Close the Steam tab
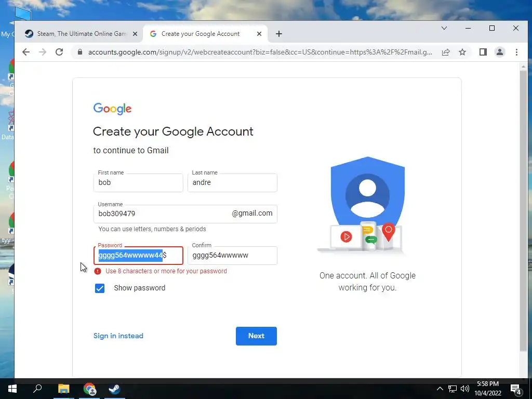The width and height of the screenshot is (532, 399). click(135, 34)
